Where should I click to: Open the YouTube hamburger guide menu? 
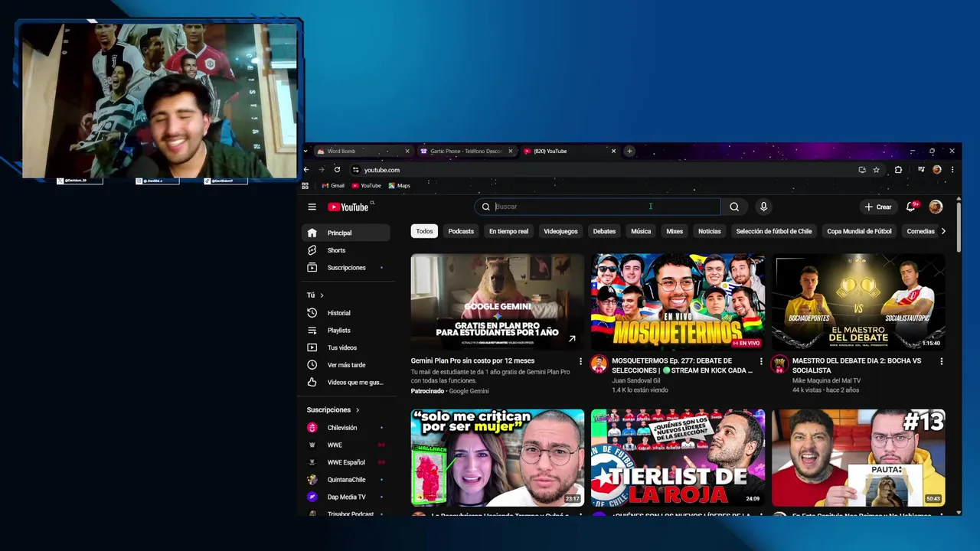[312, 207]
